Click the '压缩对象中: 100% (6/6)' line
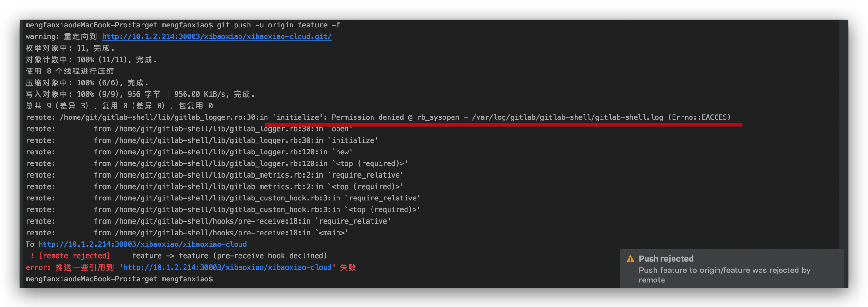The height and width of the screenshot is (307, 868). (x=87, y=83)
